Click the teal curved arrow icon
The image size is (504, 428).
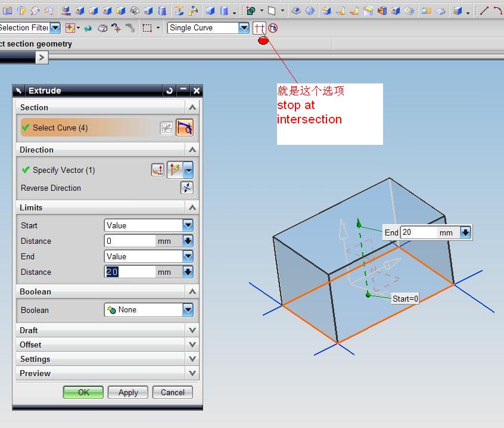[88, 28]
